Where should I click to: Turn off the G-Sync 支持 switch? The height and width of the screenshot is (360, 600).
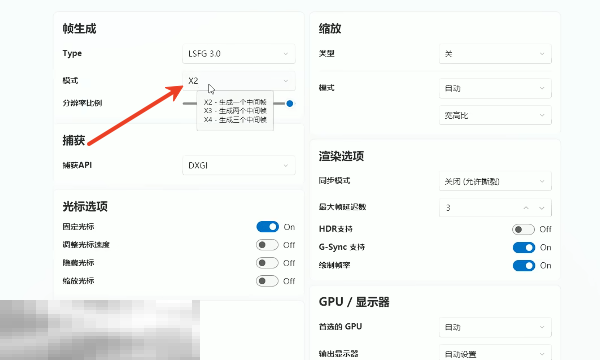click(x=523, y=248)
